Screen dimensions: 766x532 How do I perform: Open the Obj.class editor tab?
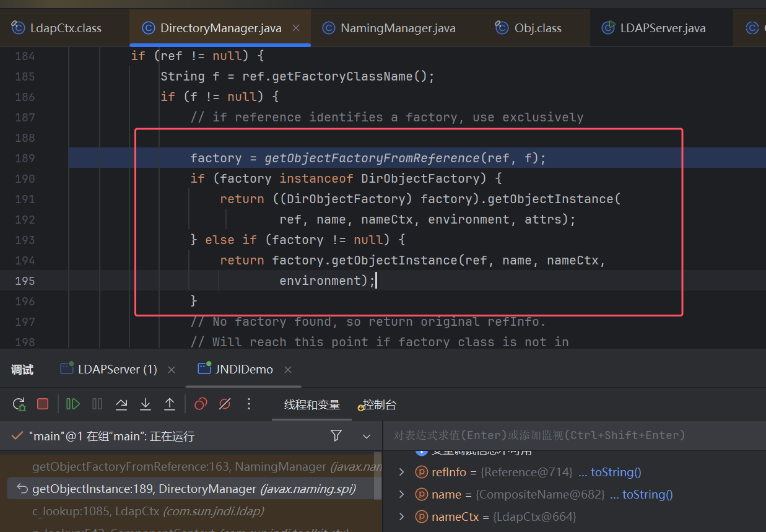click(x=538, y=28)
